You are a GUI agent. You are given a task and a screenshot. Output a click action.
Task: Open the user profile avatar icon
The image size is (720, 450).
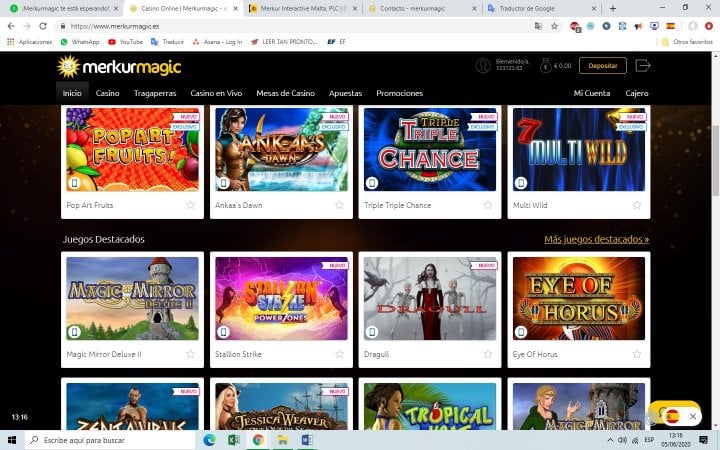point(483,65)
